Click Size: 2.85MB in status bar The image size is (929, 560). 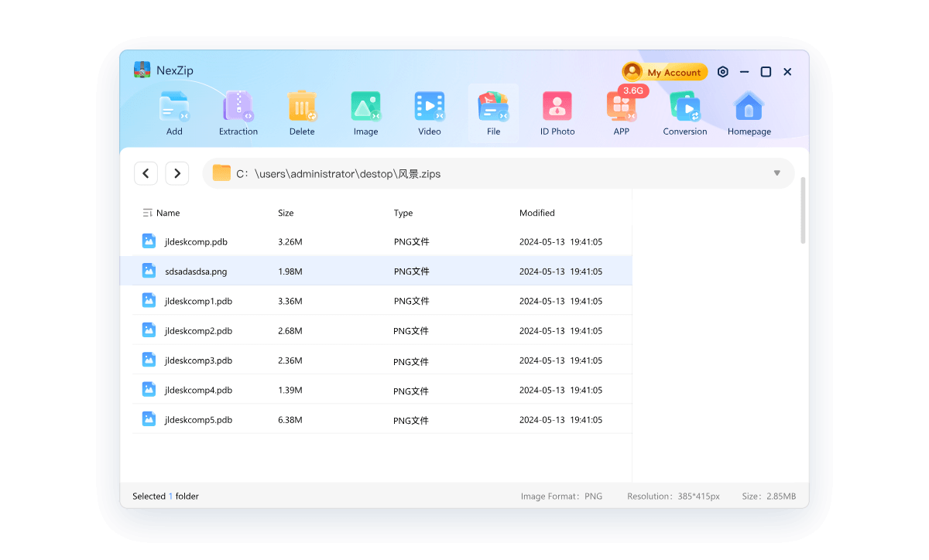(x=769, y=496)
